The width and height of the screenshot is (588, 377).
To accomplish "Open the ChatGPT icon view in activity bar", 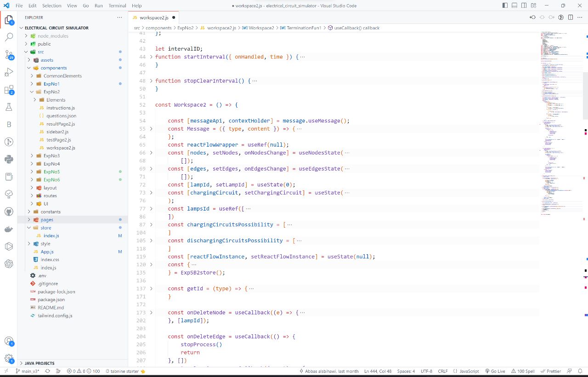I will click(x=9, y=263).
